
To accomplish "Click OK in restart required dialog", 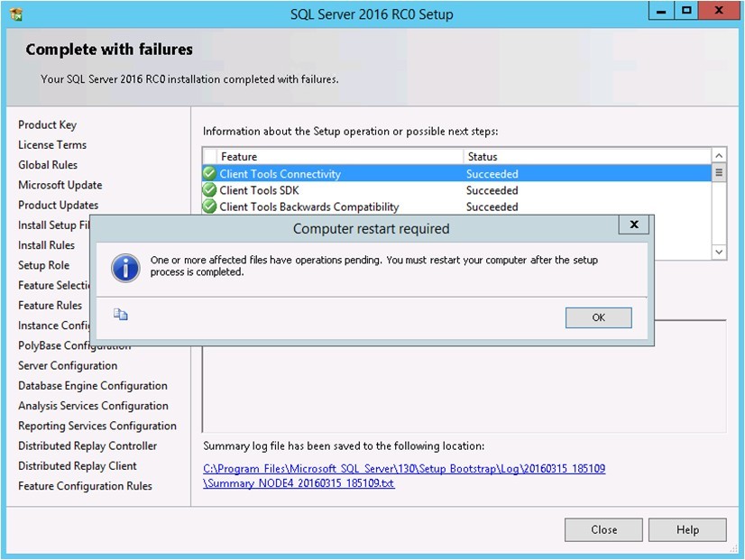I will [x=598, y=317].
